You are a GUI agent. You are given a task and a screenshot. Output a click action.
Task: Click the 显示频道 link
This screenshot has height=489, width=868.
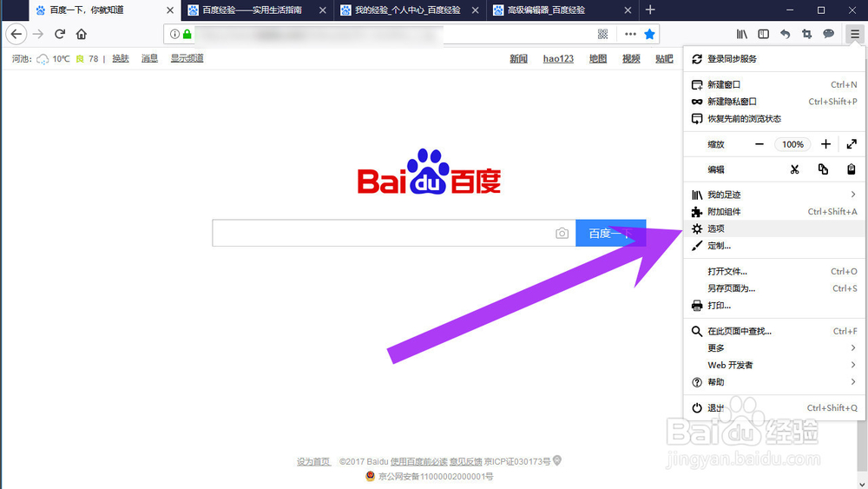click(187, 58)
